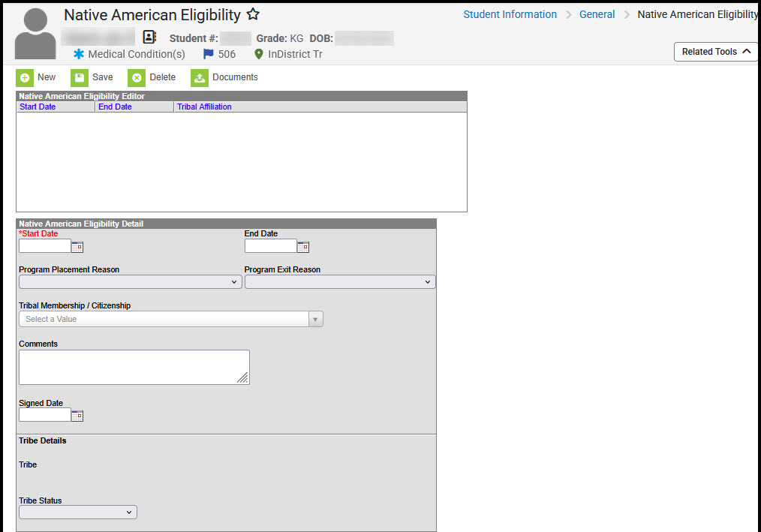Open the General breadcrumb link

[x=597, y=14]
